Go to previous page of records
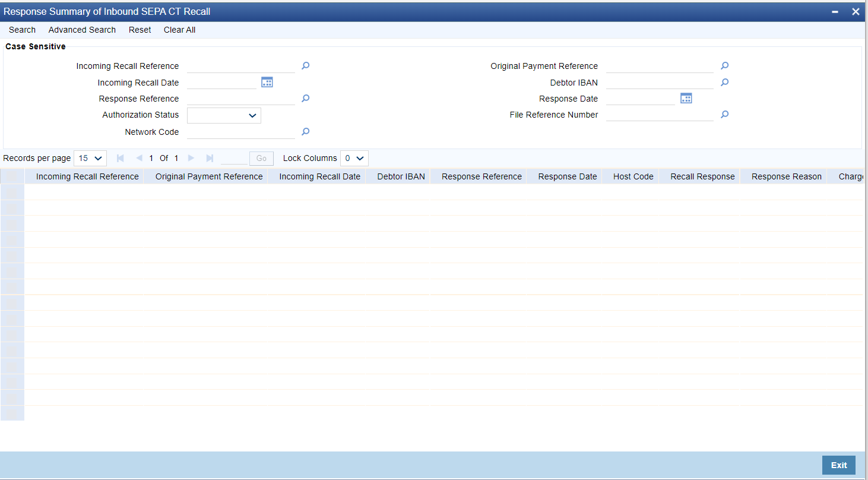868x480 pixels. tap(139, 158)
